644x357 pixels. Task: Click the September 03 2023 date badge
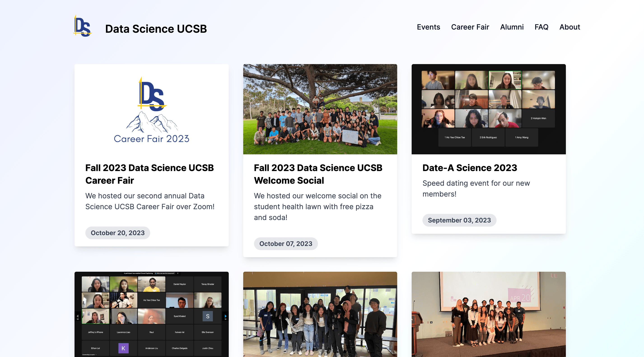[x=459, y=220]
